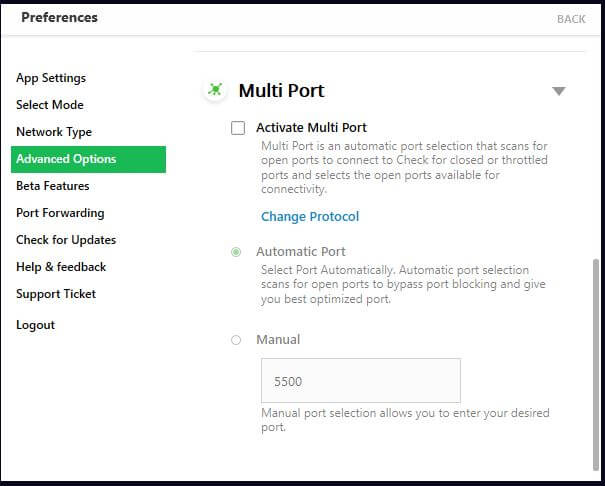605x486 pixels.
Task: Select the Automatic Port radio button
Action: 236,252
